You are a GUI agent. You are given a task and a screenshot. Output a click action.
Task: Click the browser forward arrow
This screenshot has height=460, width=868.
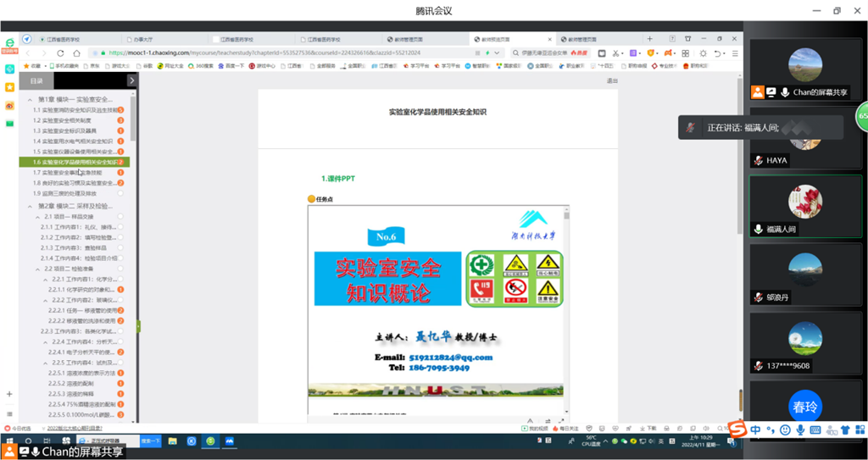44,53
